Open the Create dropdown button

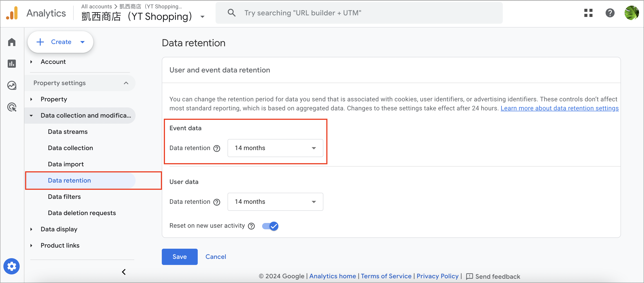60,42
